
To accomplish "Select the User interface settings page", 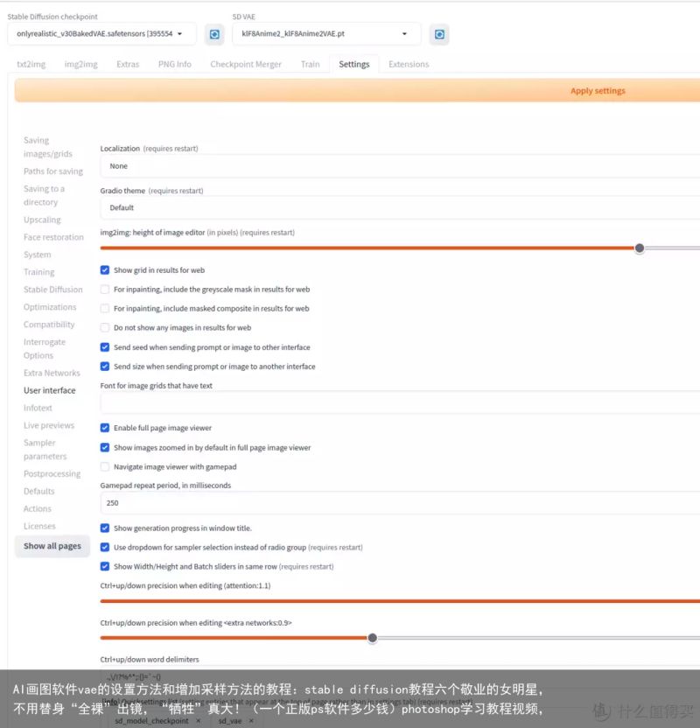I will click(50, 390).
